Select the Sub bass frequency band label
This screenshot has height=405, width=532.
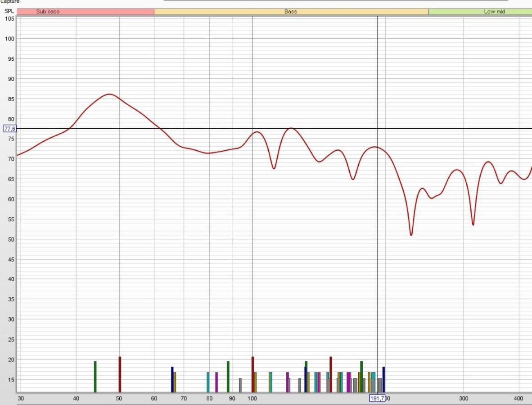(x=48, y=12)
